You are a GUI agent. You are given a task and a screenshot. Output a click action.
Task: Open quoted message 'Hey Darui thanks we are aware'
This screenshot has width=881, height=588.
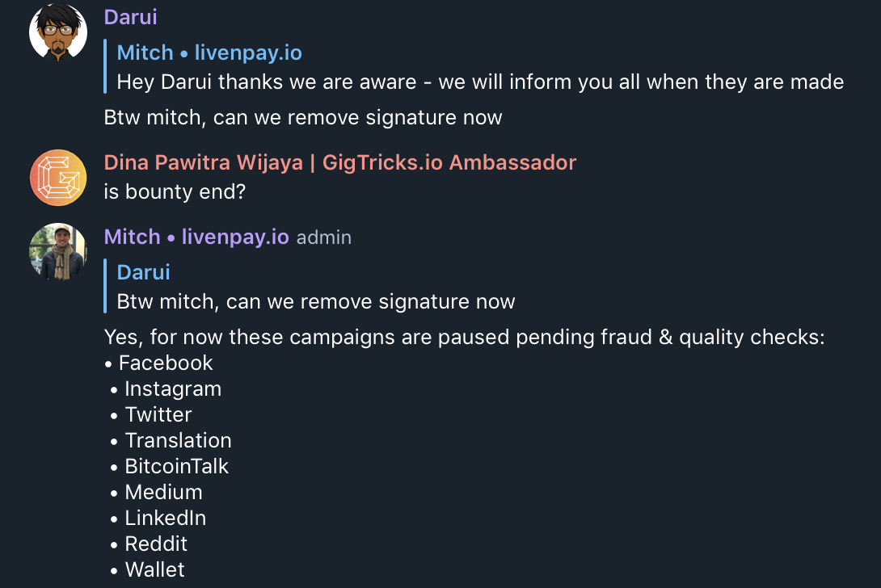[x=480, y=82]
